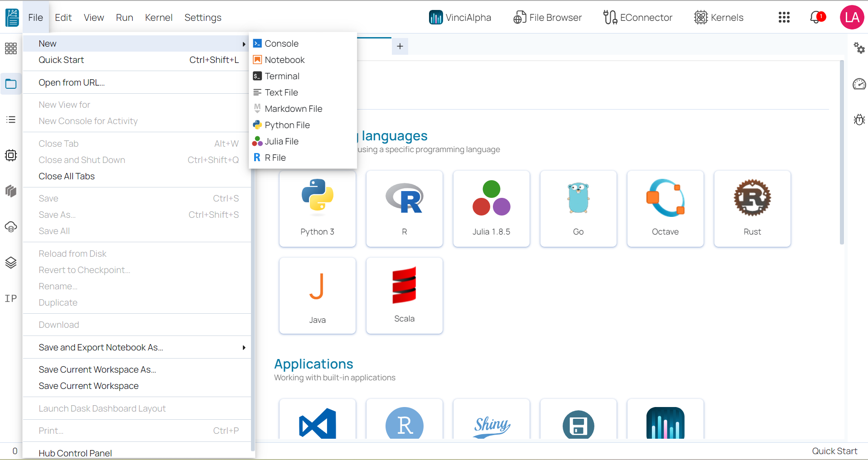Open the debugger bug icon
868x460 pixels.
(859, 120)
